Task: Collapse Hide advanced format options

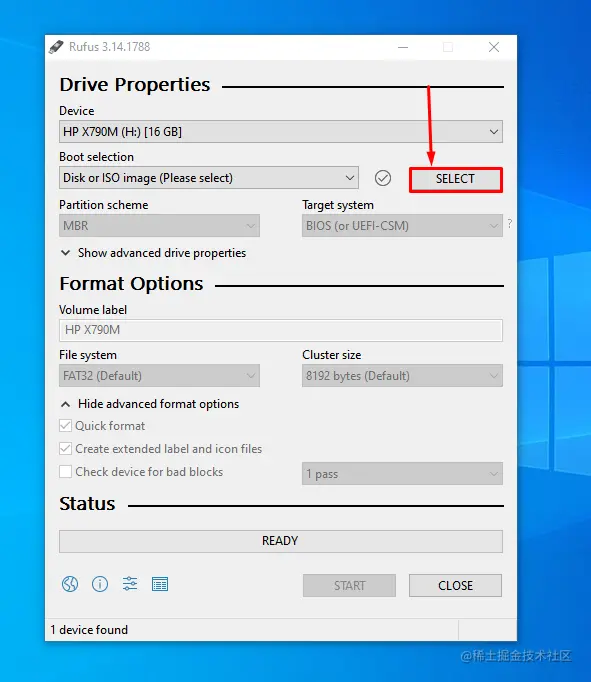Action: pos(150,404)
